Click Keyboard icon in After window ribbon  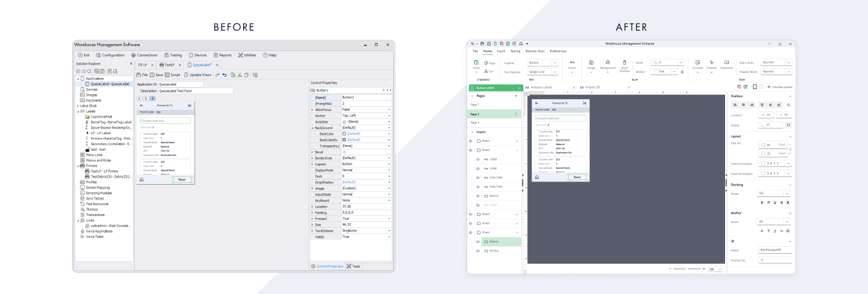pos(726,62)
